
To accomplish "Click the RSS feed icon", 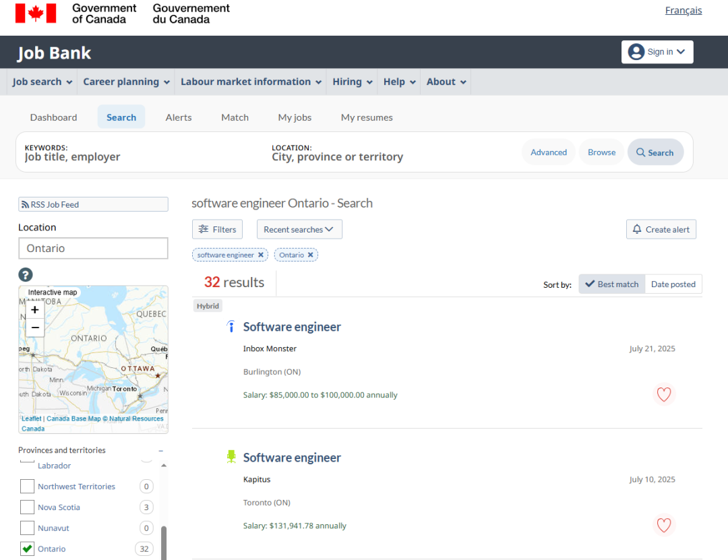I will 25,205.
